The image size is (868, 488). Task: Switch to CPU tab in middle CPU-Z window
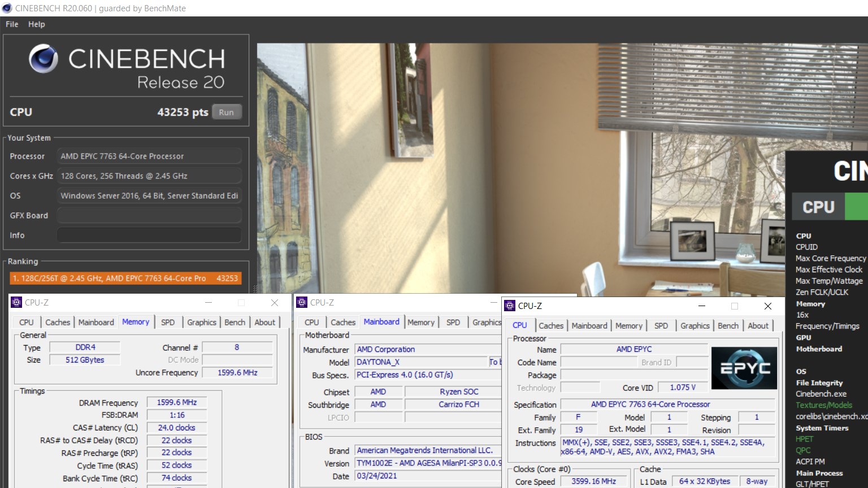[312, 323]
